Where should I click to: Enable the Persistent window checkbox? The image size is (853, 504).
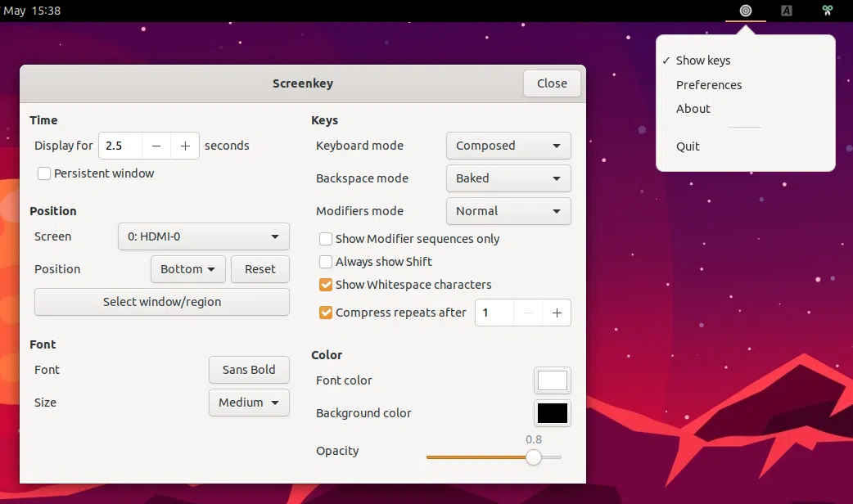coord(44,173)
